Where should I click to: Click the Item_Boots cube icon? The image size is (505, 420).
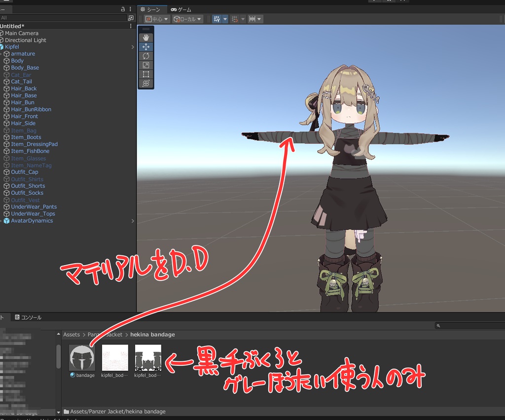coord(6,138)
